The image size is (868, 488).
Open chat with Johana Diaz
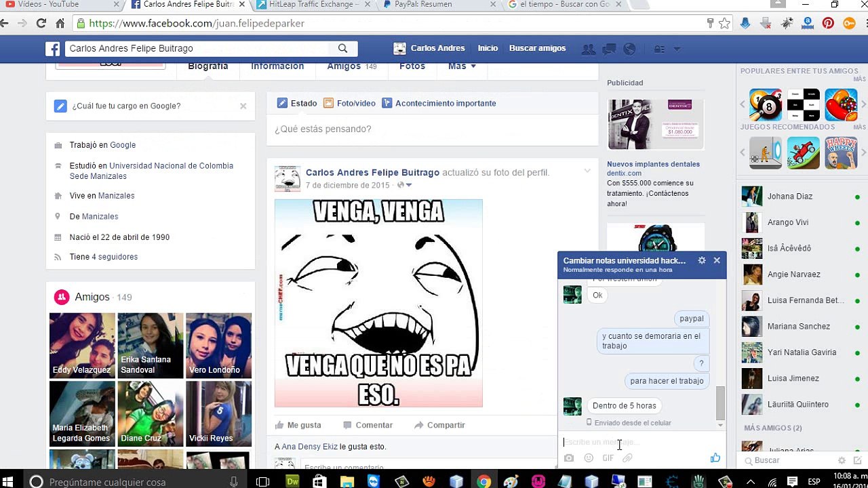(801, 197)
